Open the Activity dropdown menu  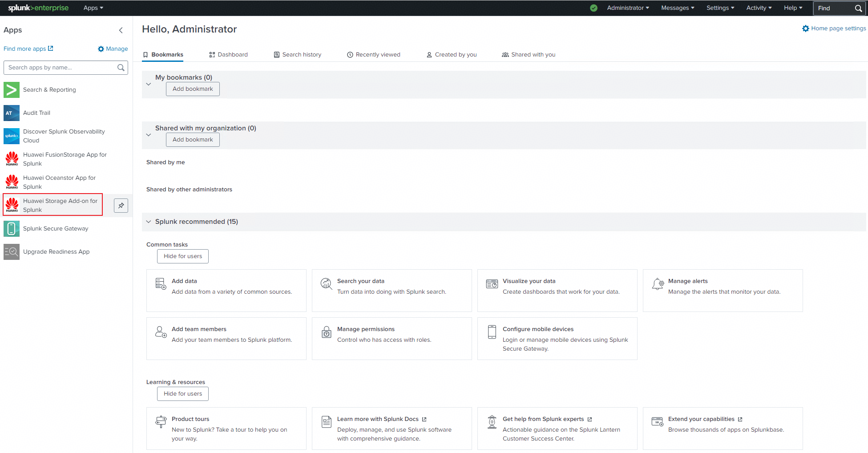click(759, 8)
